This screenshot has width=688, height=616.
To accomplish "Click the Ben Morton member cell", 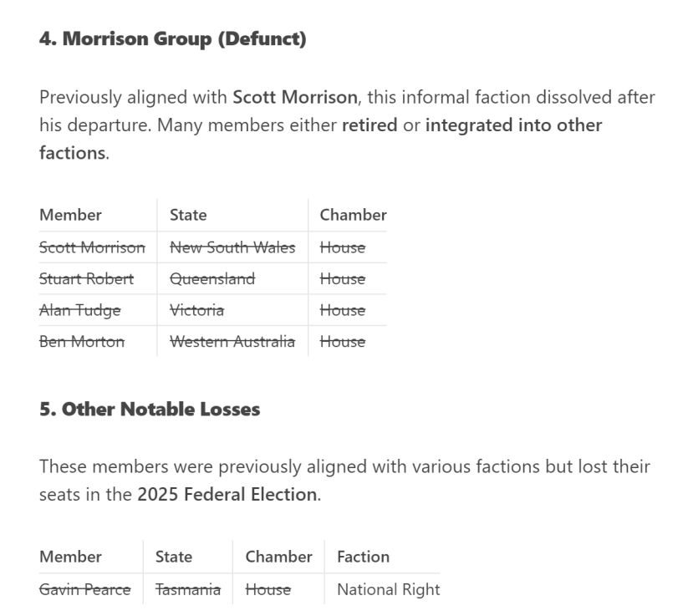I will [82, 341].
